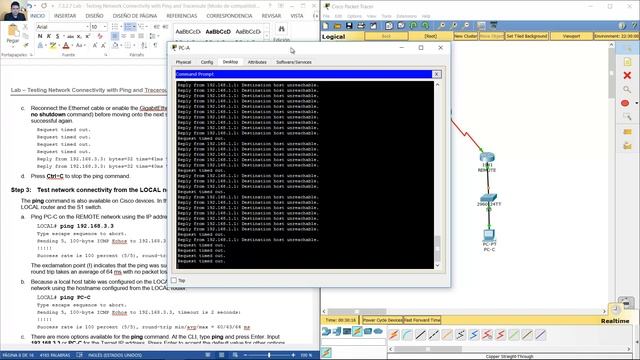Open the Extensions menu in Packet Tracer
This screenshot has height=360, width=640.
[x=407, y=16]
